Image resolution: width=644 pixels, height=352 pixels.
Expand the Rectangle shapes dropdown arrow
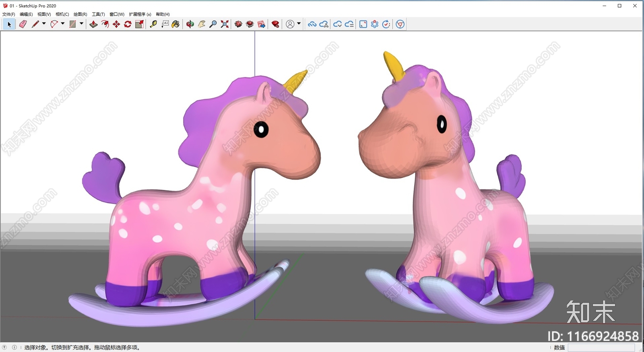point(81,24)
